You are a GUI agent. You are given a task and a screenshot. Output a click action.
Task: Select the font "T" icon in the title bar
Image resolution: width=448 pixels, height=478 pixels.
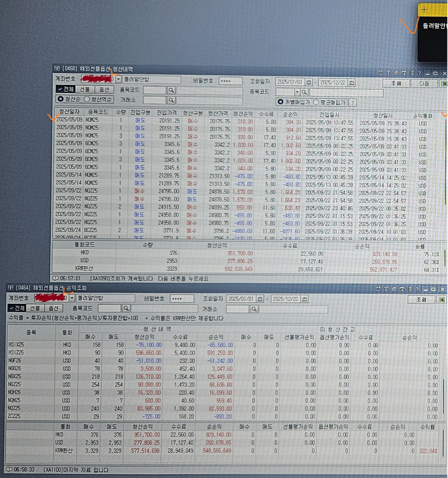pos(388,72)
